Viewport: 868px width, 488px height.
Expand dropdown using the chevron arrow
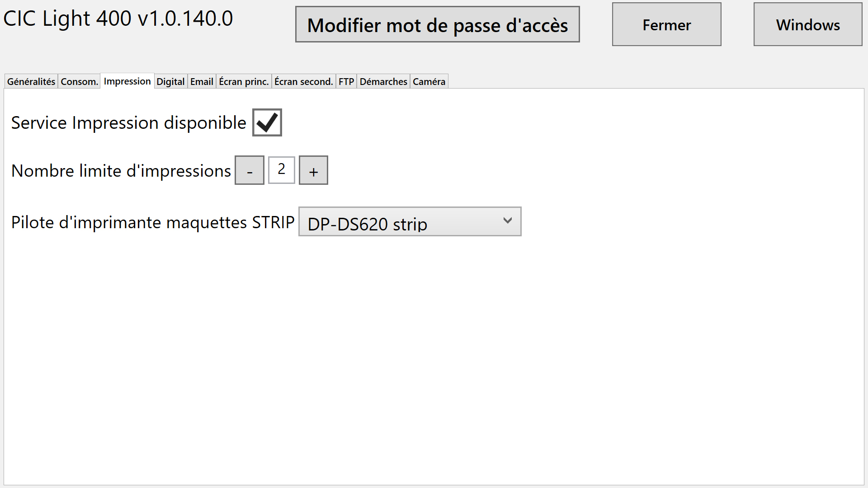click(x=507, y=221)
